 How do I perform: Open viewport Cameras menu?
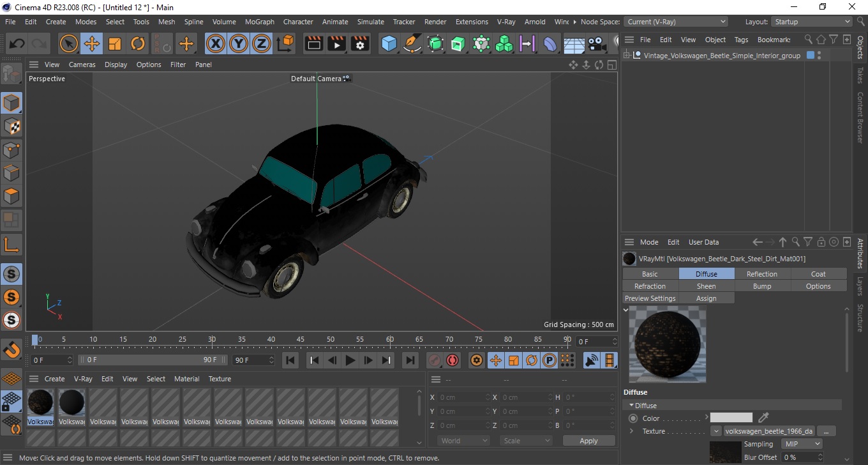point(82,65)
